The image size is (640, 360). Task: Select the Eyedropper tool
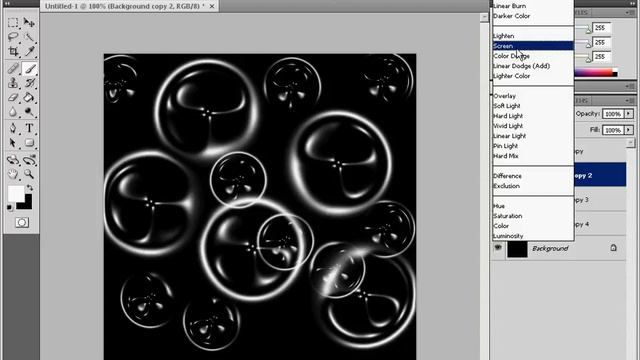[x=29, y=51]
